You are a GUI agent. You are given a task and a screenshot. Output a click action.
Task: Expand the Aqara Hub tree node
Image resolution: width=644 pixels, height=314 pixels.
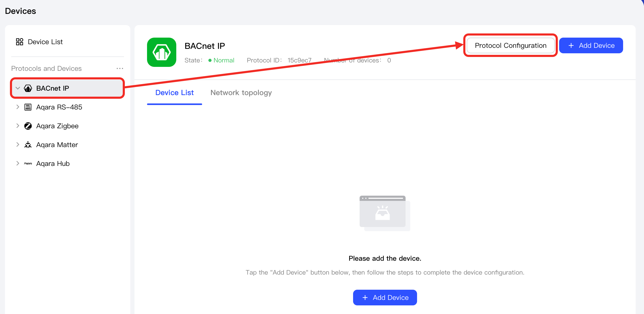tap(18, 164)
